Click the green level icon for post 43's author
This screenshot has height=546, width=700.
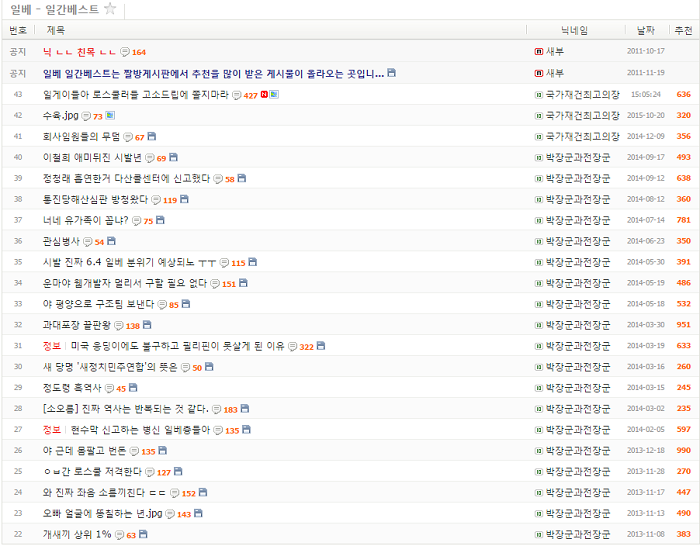[x=539, y=94]
